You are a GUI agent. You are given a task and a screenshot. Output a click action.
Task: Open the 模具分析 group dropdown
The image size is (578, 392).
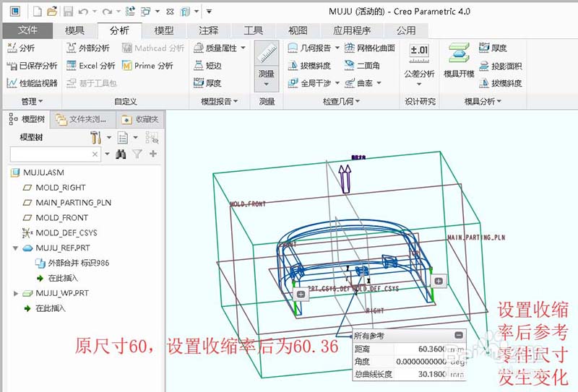click(483, 101)
